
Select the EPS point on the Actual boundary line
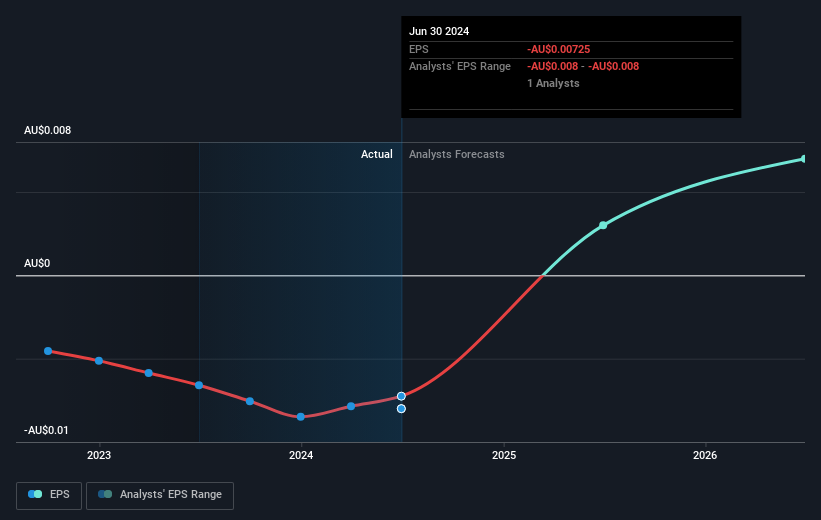point(401,396)
